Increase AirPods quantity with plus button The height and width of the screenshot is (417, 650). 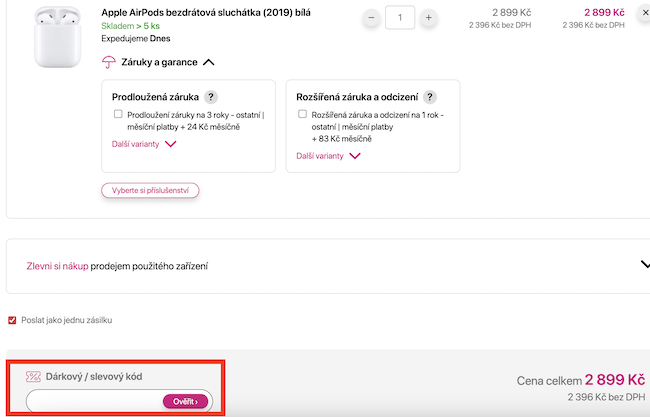point(429,18)
